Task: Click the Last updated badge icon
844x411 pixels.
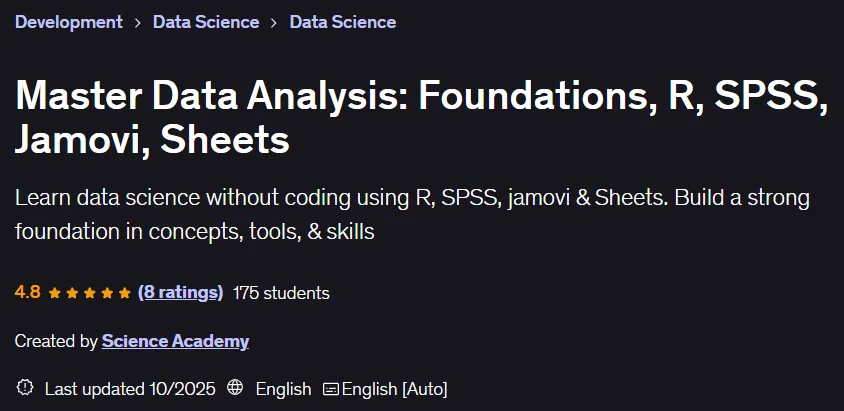Action: (25, 388)
